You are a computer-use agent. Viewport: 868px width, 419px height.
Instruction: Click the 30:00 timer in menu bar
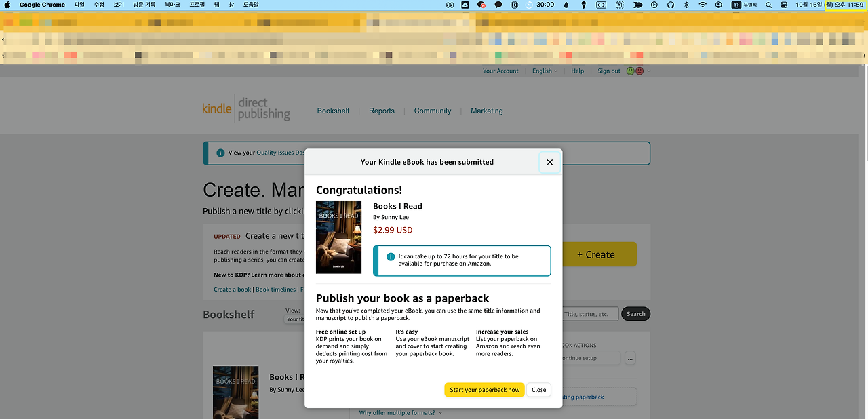(539, 5)
